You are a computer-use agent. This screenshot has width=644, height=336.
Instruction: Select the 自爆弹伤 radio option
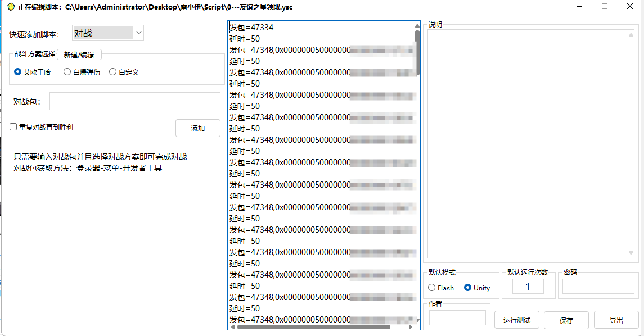click(x=67, y=72)
